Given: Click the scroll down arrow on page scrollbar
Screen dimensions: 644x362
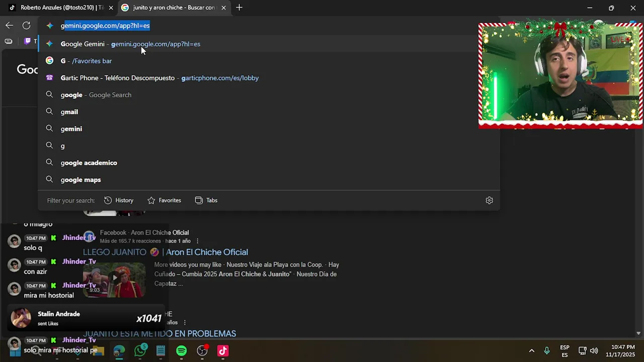Looking at the screenshot, I should click(638, 333).
